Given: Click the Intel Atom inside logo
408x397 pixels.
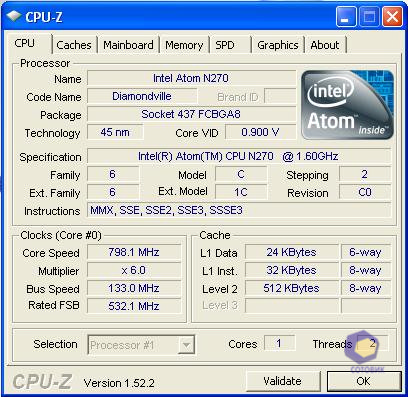Looking at the screenshot, I should [347, 105].
